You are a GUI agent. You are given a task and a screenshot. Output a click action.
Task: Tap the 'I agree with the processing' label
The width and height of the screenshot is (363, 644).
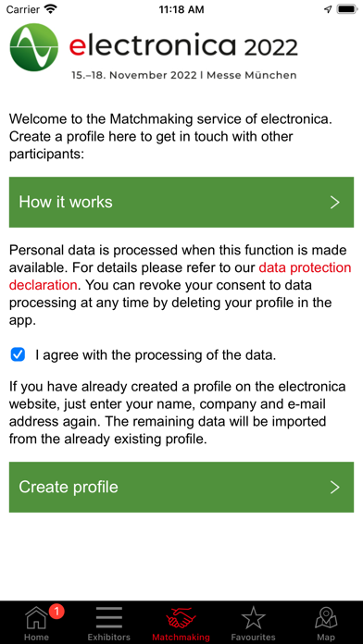pyautogui.click(x=156, y=355)
